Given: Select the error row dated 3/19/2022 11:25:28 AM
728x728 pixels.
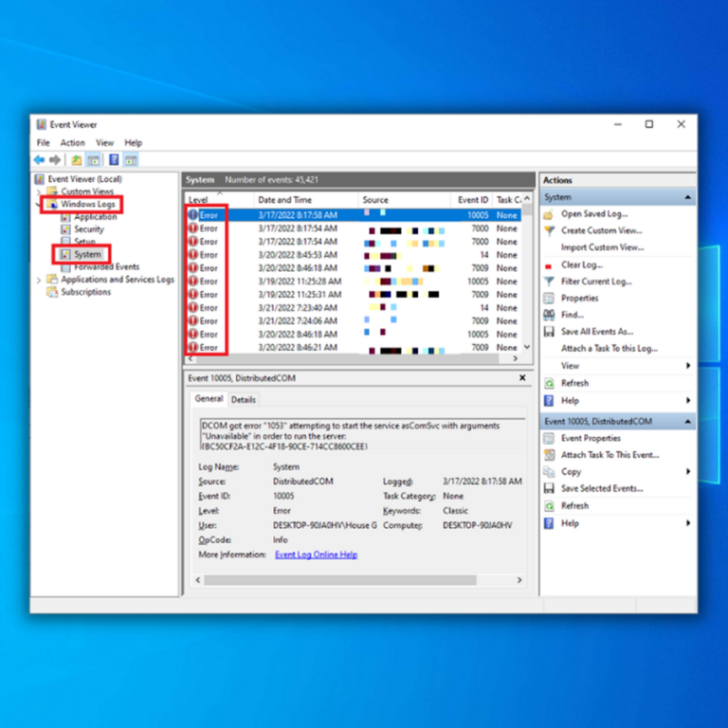Looking at the screenshot, I should click(x=354, y=282).
